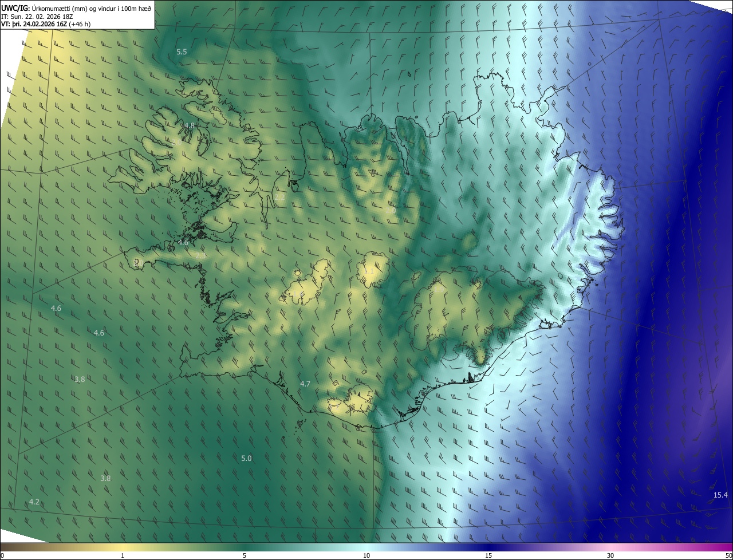Click the 2.3 value label on the map
The width and height of the screenshot is (733, 560).
coord(200,256)
